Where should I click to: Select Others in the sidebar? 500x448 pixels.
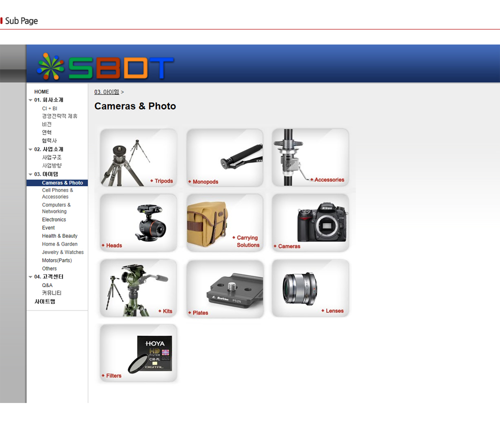[x=49, y=268]
